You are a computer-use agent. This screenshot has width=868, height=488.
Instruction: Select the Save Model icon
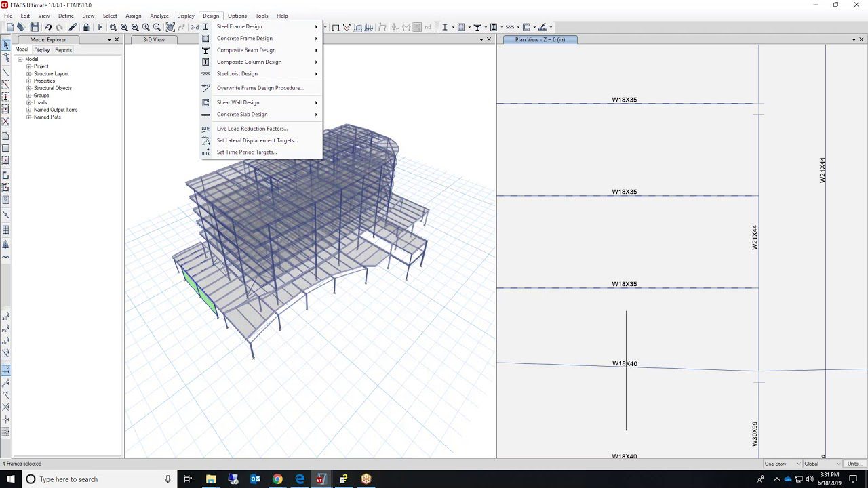(x=35, y=27)
